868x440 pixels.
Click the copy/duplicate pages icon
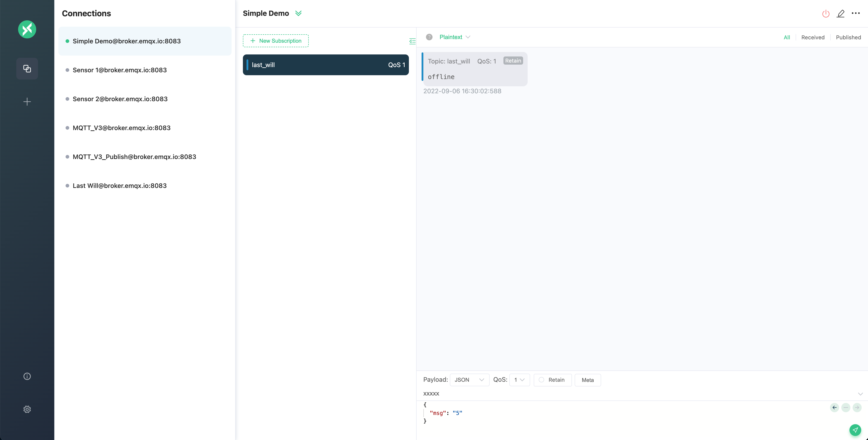tap(27, 68)
